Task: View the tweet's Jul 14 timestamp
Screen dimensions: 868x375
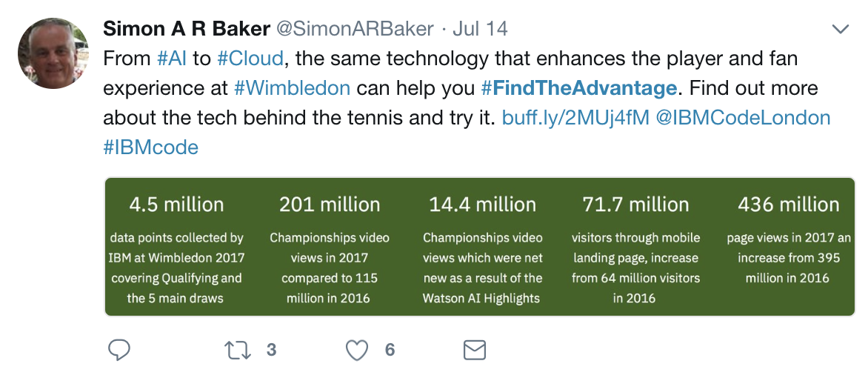Action: point(480,29)
